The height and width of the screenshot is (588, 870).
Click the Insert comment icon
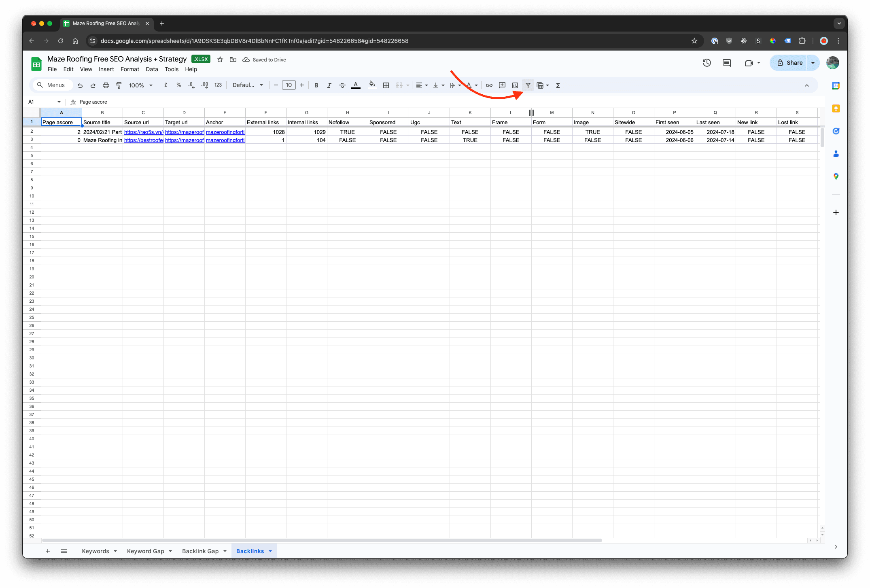pyautogui.click(x=502, y=85)
